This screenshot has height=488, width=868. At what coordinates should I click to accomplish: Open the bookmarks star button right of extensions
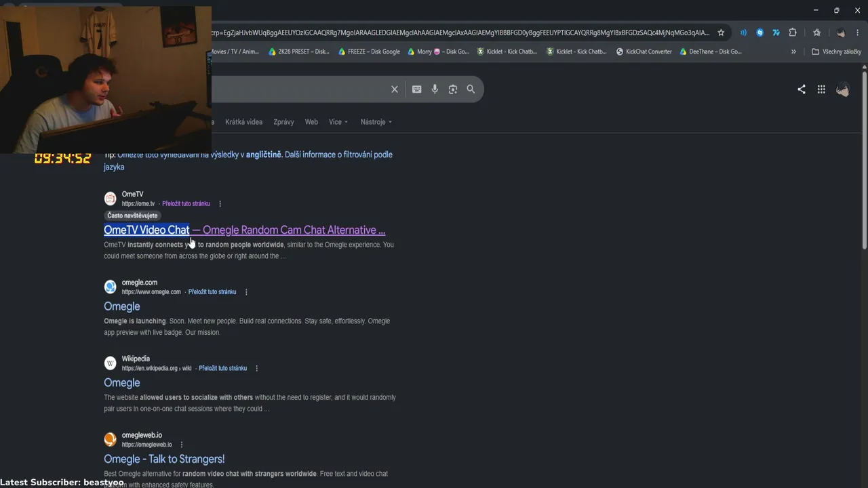click(x=817, y=33)
